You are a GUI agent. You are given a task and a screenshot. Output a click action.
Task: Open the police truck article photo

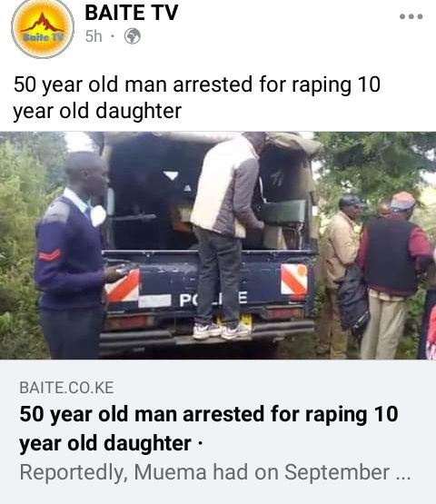point(218,245)
